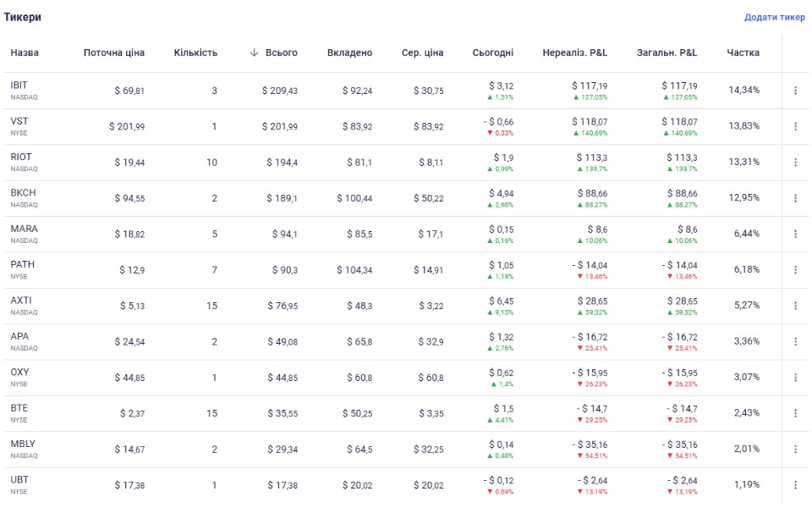Image resolution: width=812 pixels, height=508 pixels.
Task: Sort by 'Кількість' column header
Action: pos(195,52)
